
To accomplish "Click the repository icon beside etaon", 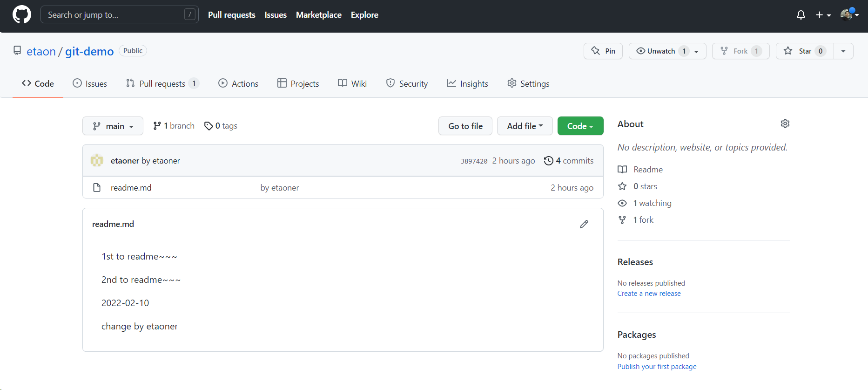I will (17, 50).
